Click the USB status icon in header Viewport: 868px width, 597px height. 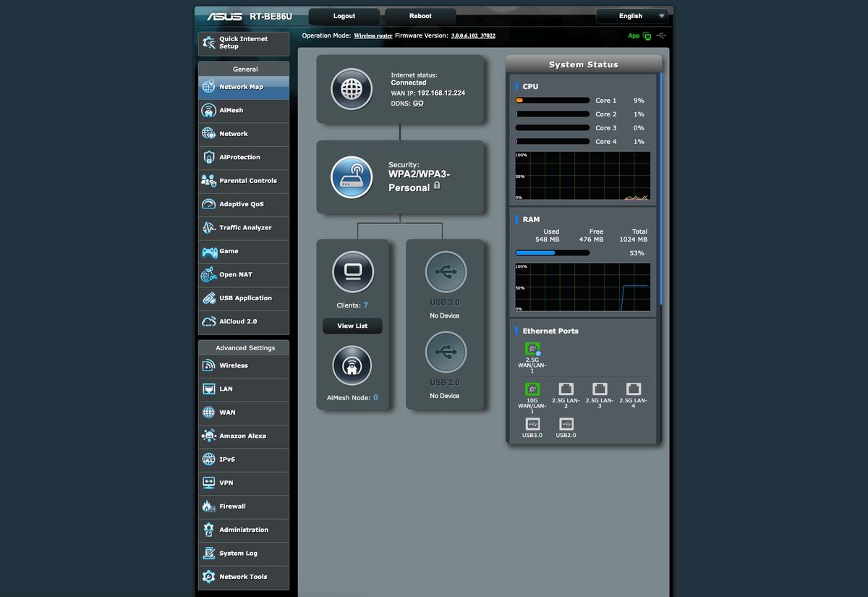(x=661, y=35)
